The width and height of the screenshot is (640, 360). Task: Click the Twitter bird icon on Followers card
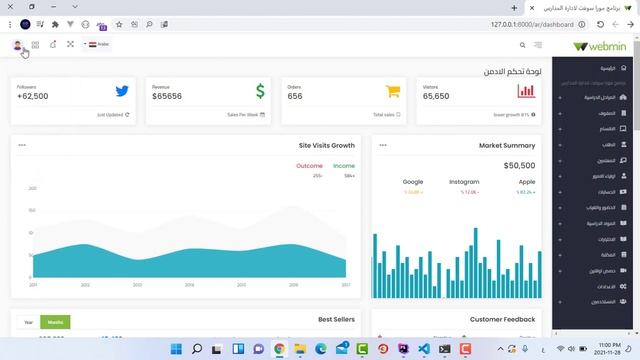122,91
